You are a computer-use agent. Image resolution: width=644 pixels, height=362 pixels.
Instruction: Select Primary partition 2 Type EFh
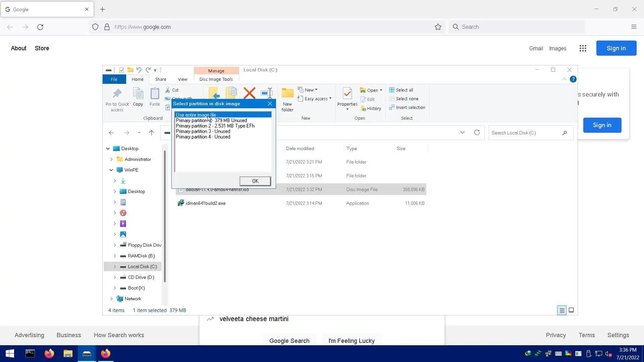pos(215,126)
